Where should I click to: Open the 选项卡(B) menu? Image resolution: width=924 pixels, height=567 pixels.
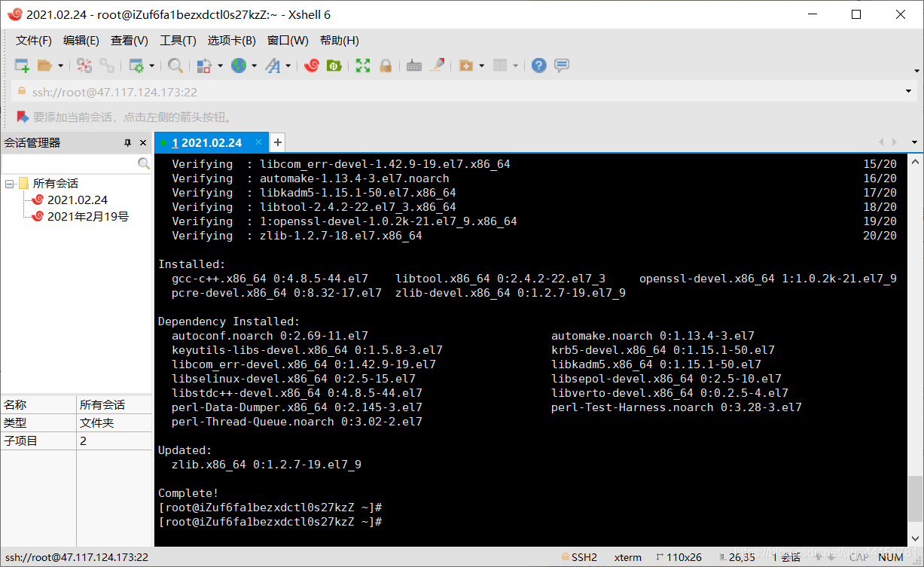232,41
